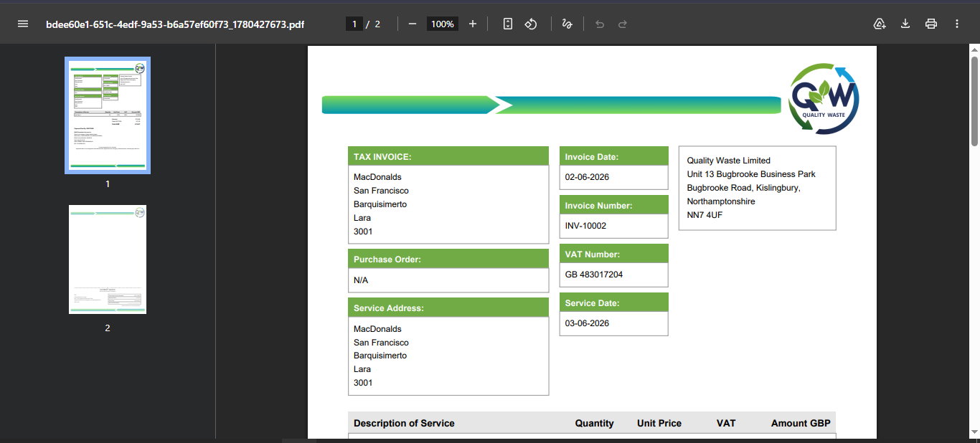Click the zoom in plus icon
Image resolution: width=980 pixels, height=443 pixels.
click(473, 24)
